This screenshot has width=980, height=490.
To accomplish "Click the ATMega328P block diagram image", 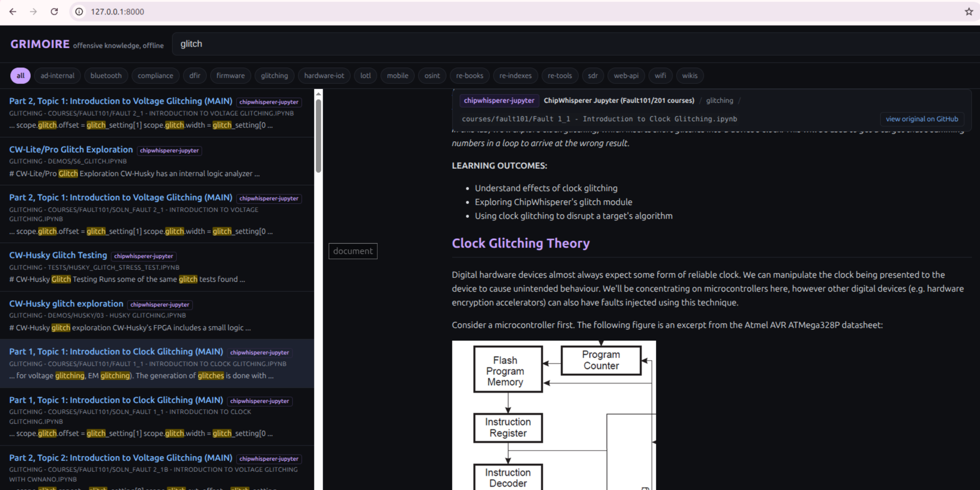I will coord(554,415).
